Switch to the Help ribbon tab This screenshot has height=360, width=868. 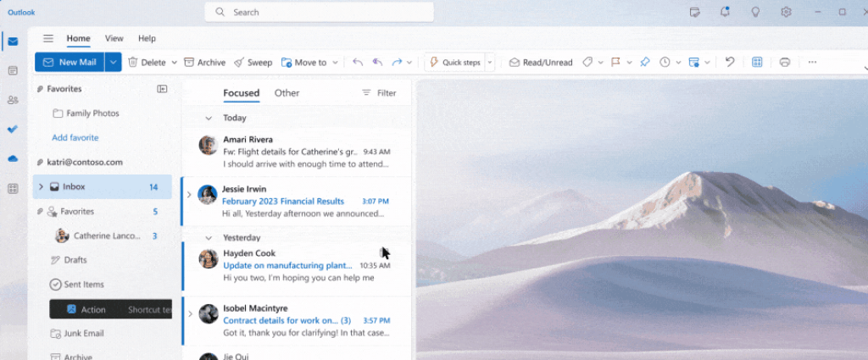point(147,38)
